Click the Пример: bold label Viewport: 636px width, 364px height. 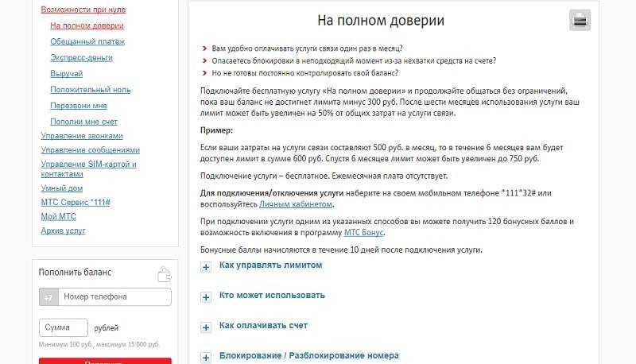point(216,130)
